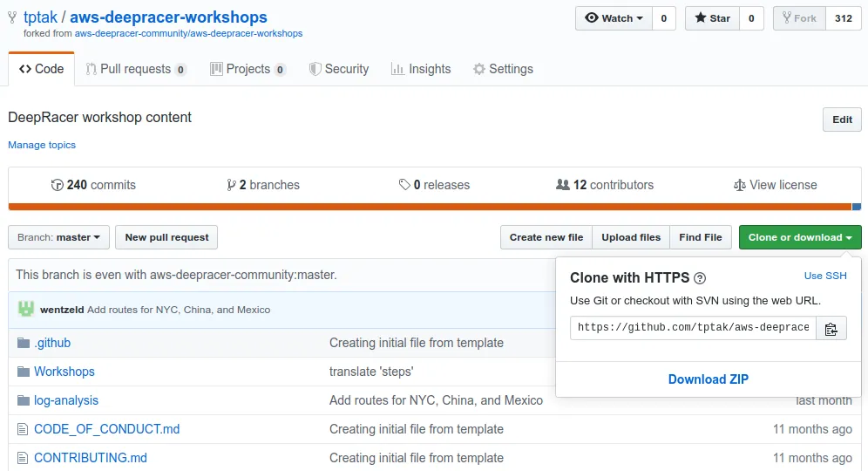Click the Workshops folder icon
The image size is (868, 471).
(x=24, y=372)
